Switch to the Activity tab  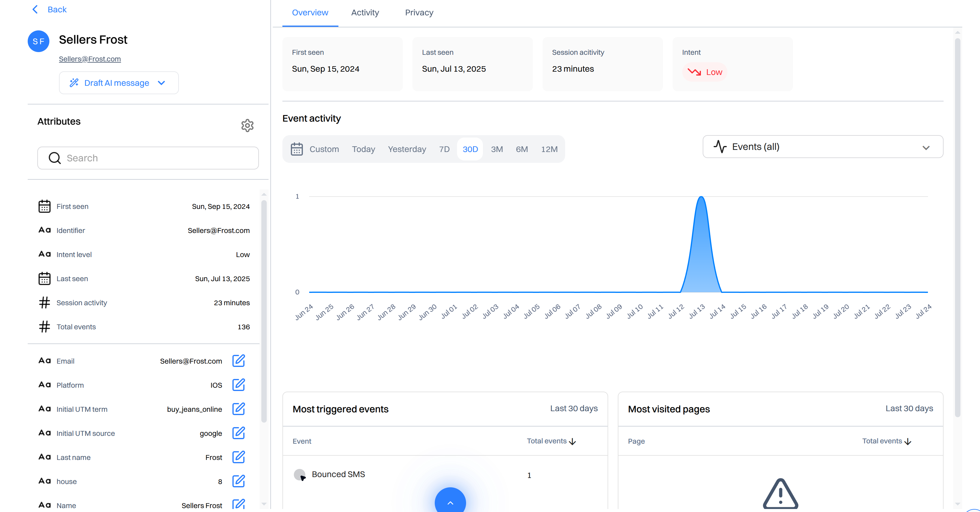point(365,13)
